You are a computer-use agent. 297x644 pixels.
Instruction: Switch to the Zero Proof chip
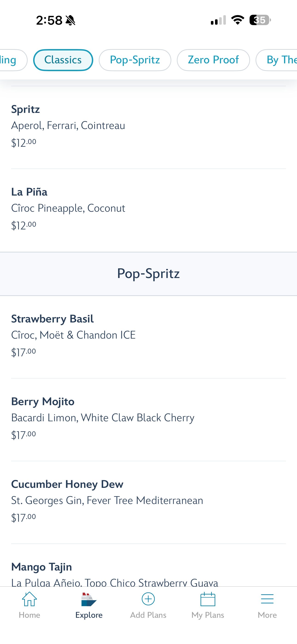point(213,60)
